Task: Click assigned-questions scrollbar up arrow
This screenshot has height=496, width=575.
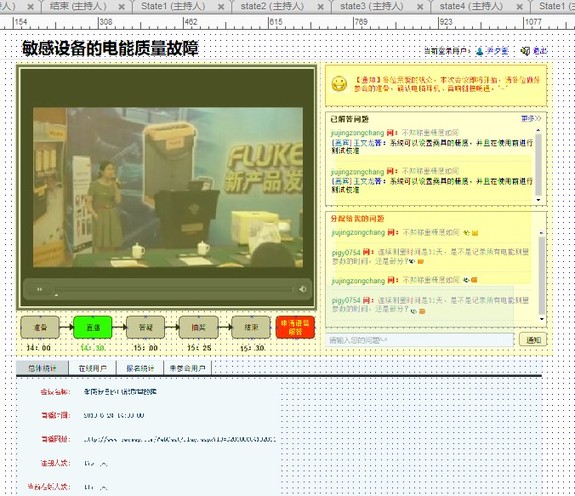Action: (x=541, y=233)
